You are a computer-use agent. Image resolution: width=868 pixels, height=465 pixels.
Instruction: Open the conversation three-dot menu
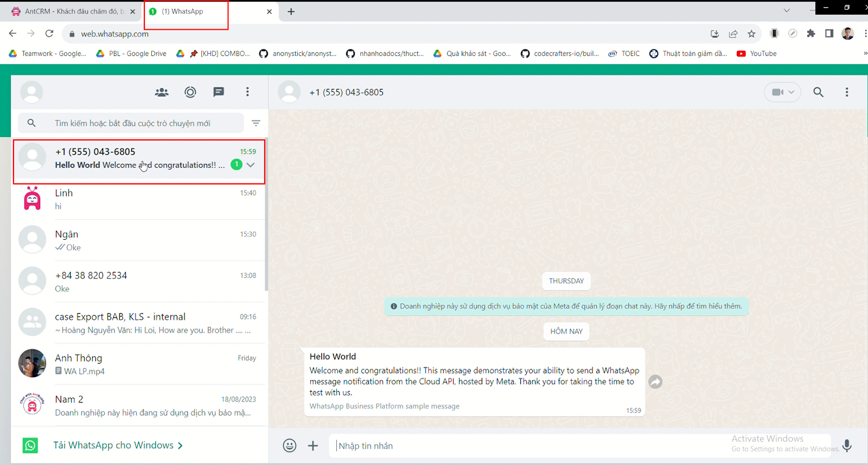[846, 92]
